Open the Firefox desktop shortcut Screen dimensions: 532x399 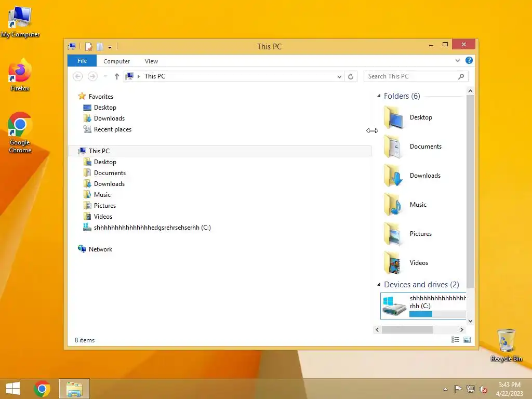[x=20, y=75]
